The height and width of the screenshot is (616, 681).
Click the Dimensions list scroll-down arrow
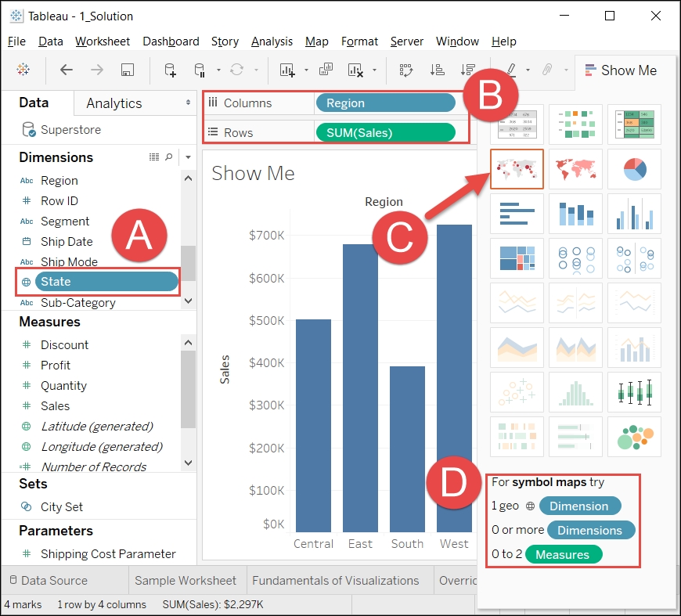[188, 301]
